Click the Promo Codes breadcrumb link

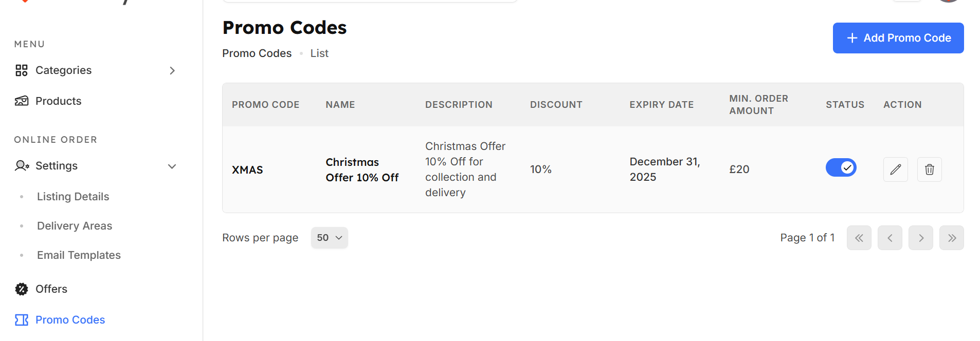point(257,53)
